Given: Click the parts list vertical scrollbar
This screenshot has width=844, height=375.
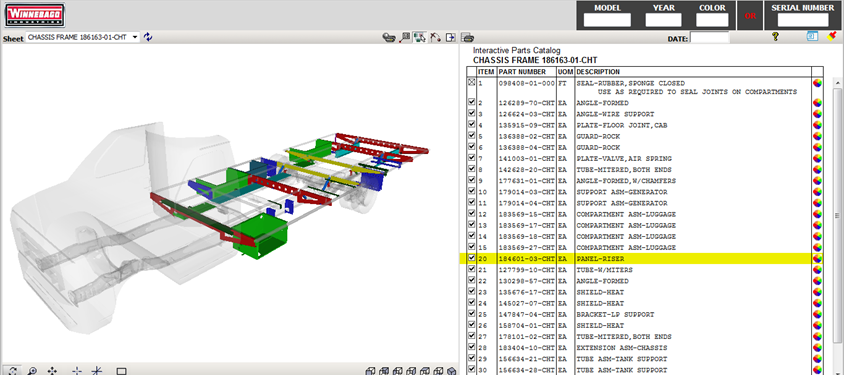Looking at the screenshot, I should coord(838,215).
